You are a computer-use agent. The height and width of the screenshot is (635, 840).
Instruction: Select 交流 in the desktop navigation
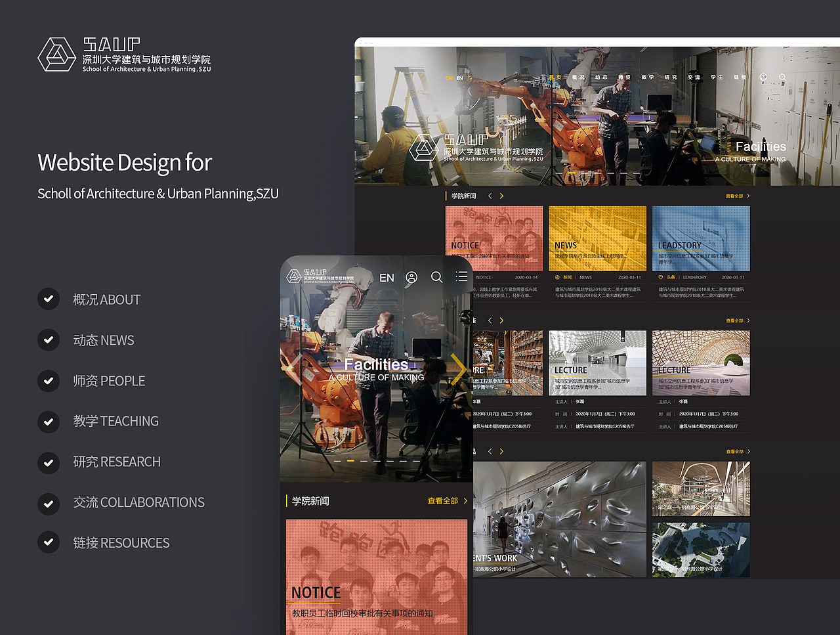694,77
